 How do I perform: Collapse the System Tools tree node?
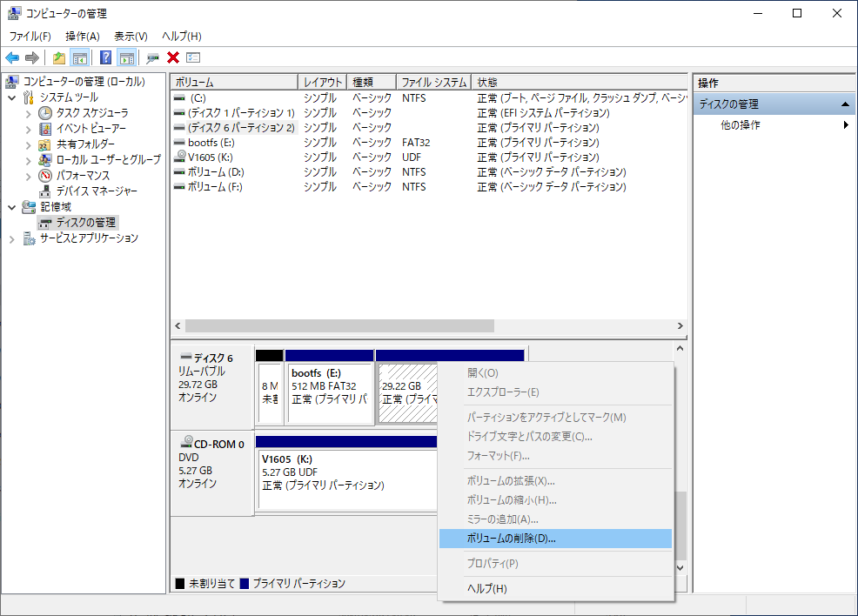pyautogui.click(x=12, y=98)
